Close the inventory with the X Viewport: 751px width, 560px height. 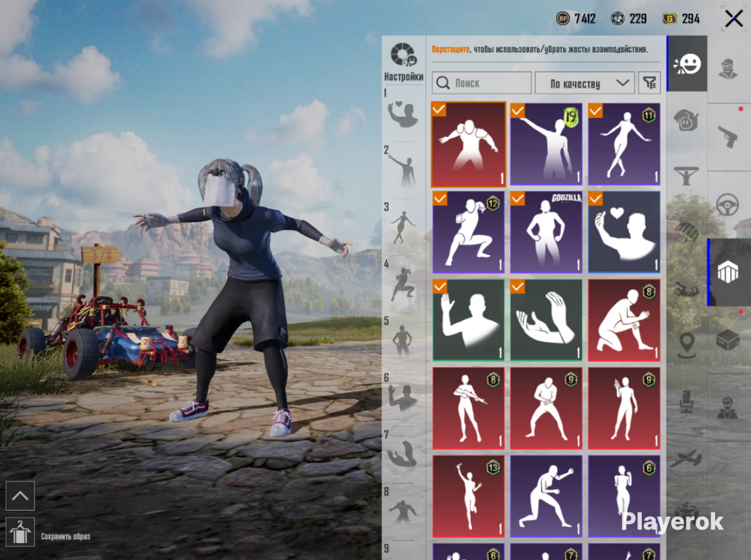(733, 19)
